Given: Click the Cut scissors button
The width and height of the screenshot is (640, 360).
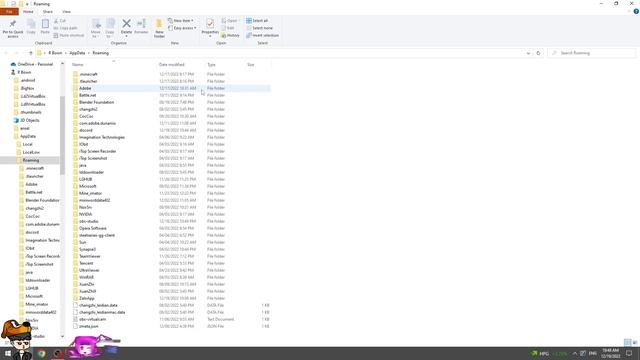Looking at the screenshot, I should tap(60, 21).
